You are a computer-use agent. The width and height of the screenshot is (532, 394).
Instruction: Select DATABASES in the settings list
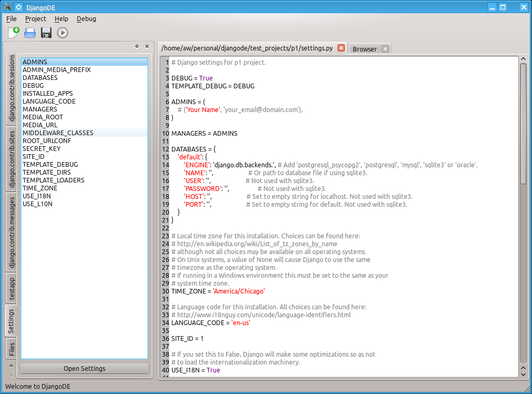coord(84,77)
